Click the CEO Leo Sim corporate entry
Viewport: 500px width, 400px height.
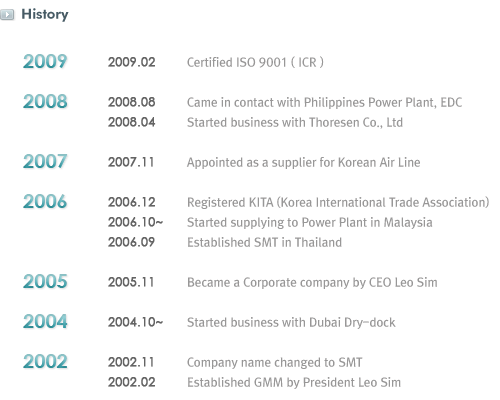(312, 283)
